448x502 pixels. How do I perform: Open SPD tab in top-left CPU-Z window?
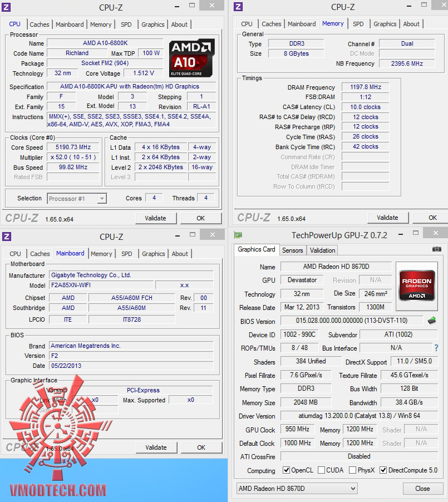(x=126, y=24)
